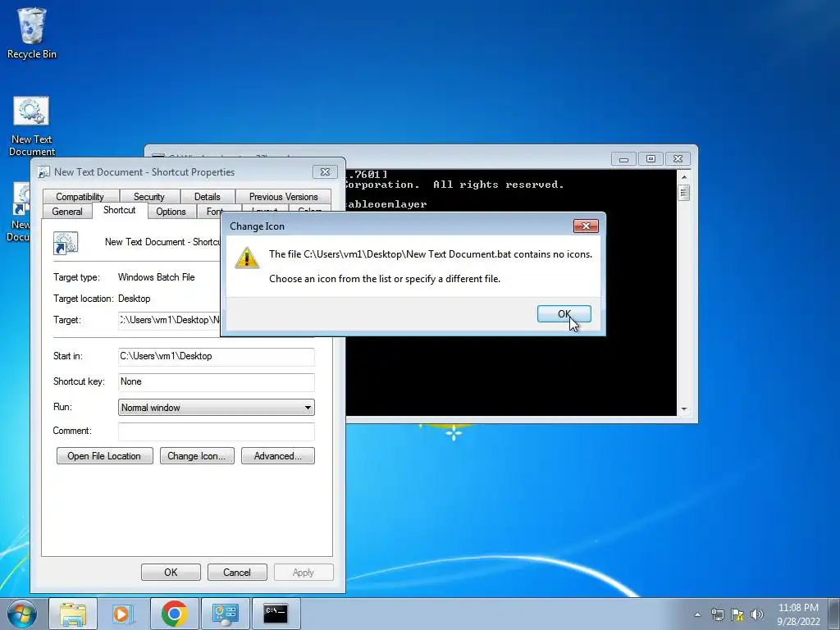This screenshot has height=630, width=840.
Task: Click the Comment text field
Action: click(x=217, y=431)
